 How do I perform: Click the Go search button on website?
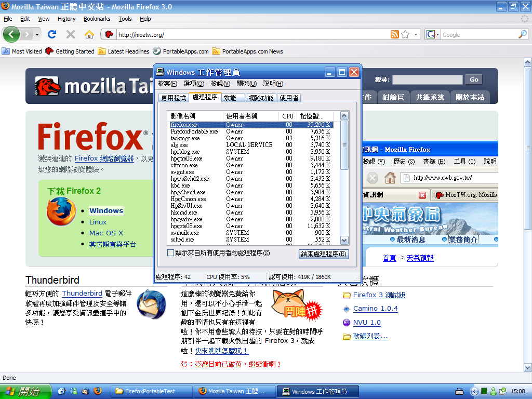474,79
